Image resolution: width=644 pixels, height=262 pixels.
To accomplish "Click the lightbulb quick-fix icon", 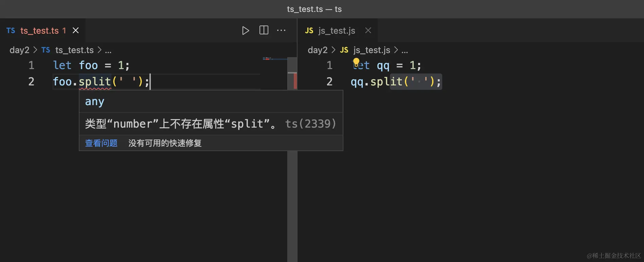I will (x=356, y=62).
